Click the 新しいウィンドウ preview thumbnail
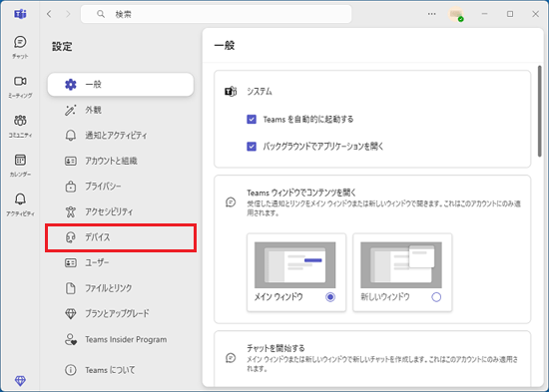Screen dimensions: 549x392 pos(401,264)
